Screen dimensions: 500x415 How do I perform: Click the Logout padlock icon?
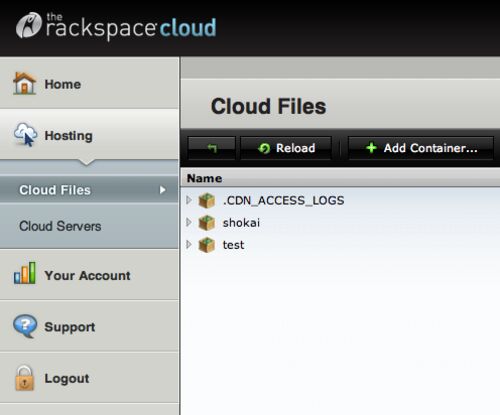pyautogui.click(x=24, y=378)
